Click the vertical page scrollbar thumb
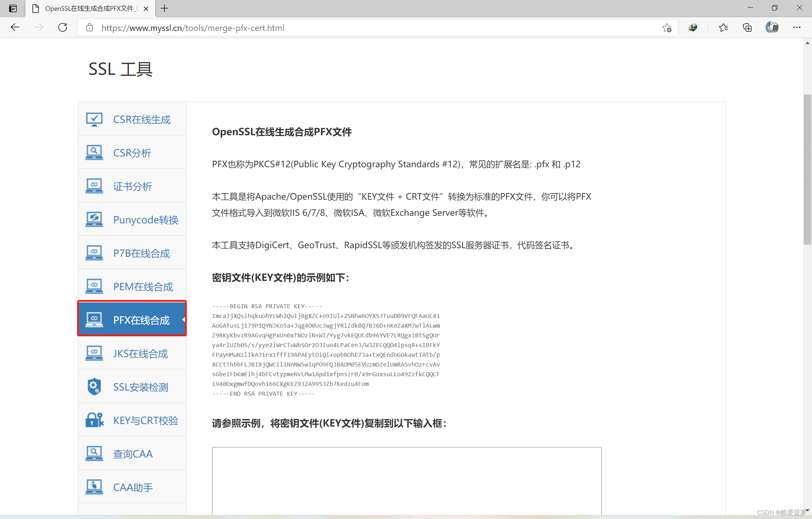 pos(807,169)
